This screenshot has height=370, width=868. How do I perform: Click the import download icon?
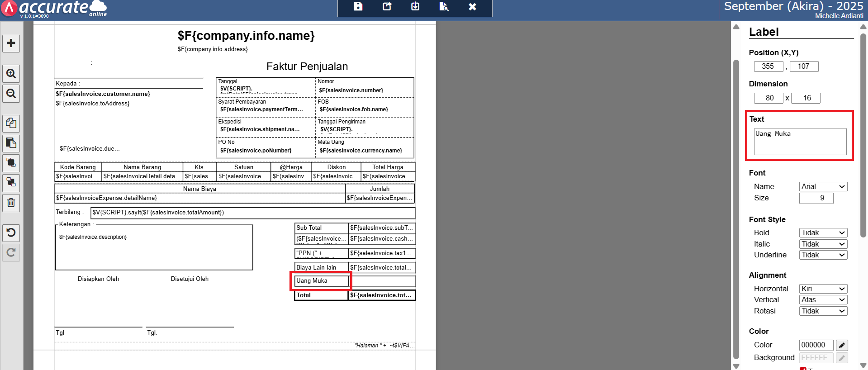click(x=415, y=7)
